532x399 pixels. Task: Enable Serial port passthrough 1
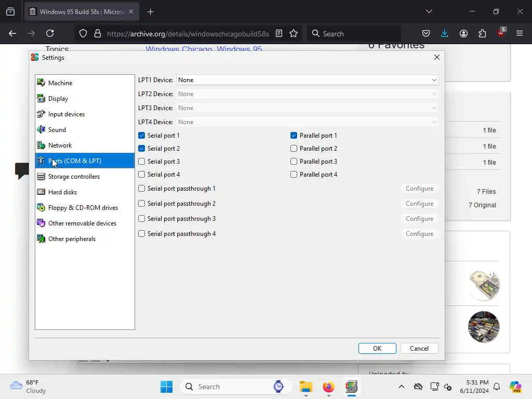pos(142,188)
